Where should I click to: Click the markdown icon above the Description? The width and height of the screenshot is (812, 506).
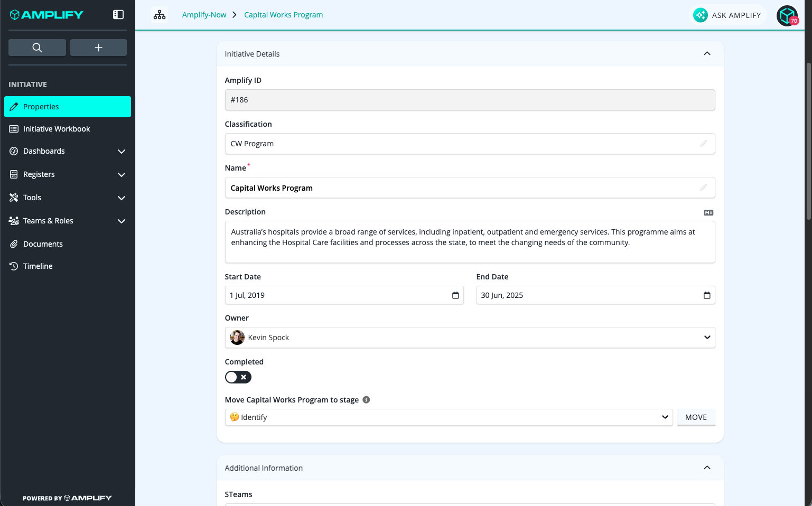(709, 212)
